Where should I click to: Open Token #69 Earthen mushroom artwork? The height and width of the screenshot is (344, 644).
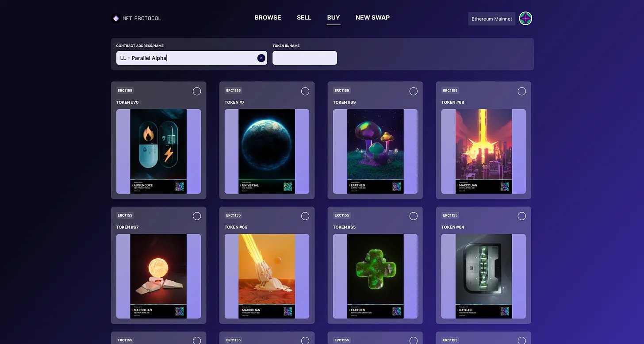point(375,151)
